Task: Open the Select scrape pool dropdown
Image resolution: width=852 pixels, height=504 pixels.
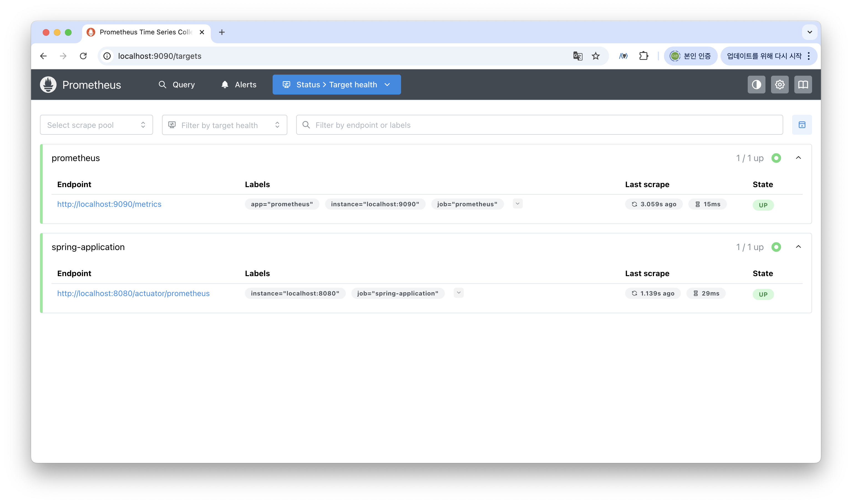Action: click(96, 125)
